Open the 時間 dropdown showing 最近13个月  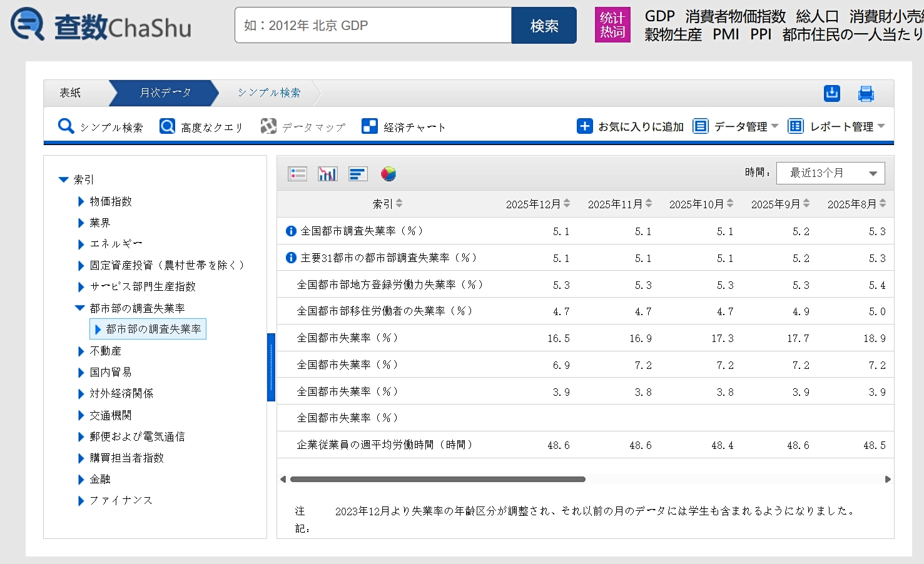coord(830,173)
